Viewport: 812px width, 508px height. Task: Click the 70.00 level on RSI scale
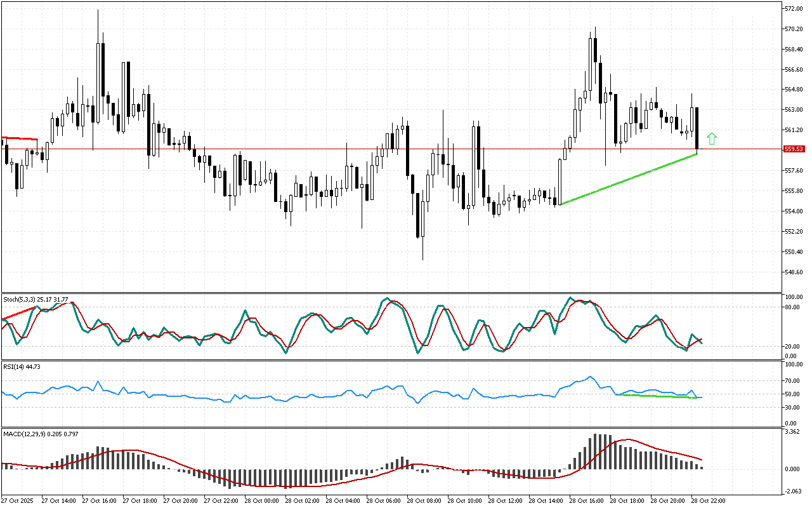click(792, 381)
